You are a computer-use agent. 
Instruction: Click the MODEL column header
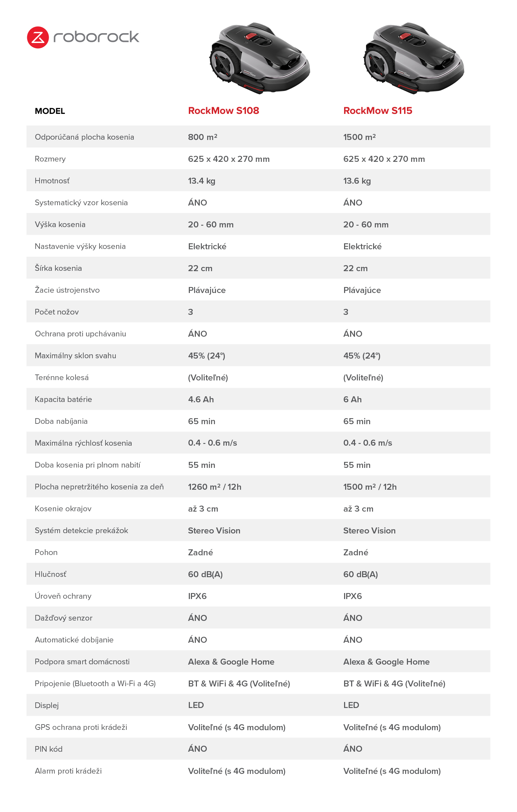(50, 111)
